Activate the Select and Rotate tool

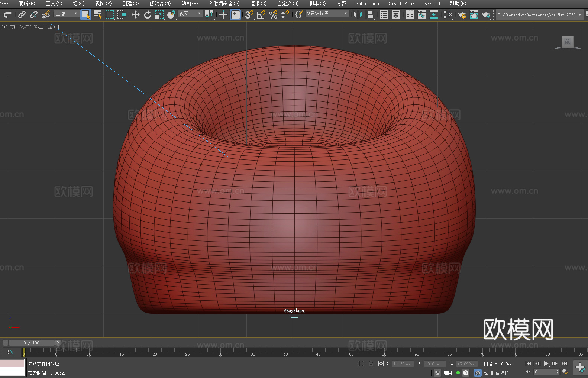[148, 14]
